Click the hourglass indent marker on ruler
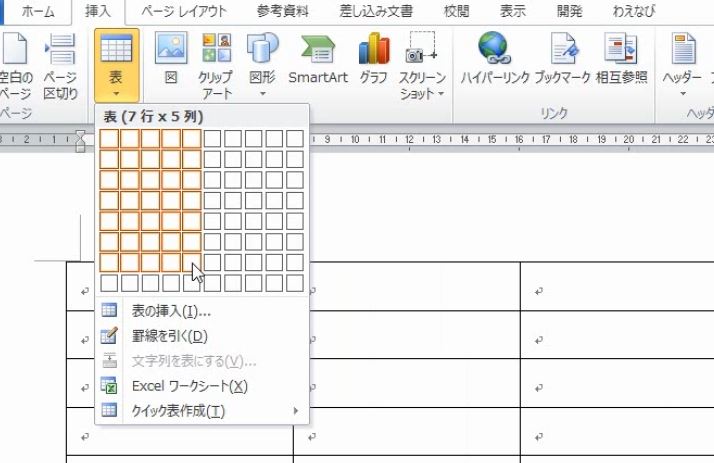 click(80, 141)
